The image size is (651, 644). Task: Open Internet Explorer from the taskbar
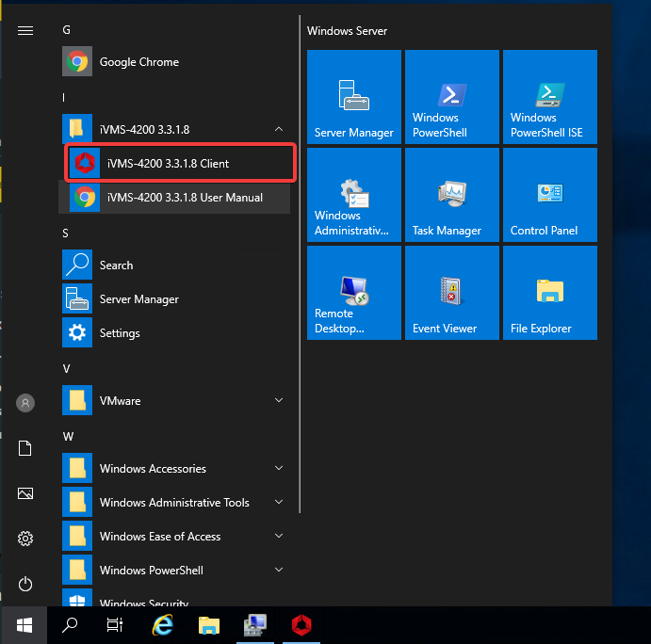(x=163, y=624)
